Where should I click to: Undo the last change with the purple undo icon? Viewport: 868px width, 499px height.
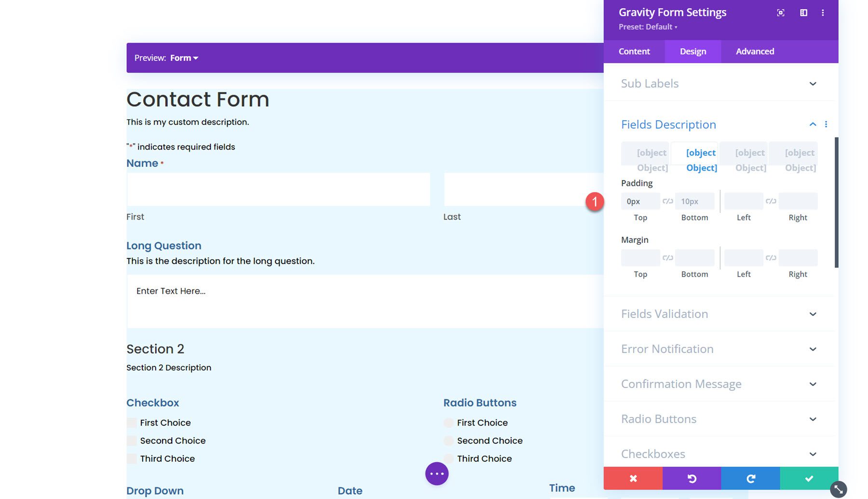click(x=692, y=478)
